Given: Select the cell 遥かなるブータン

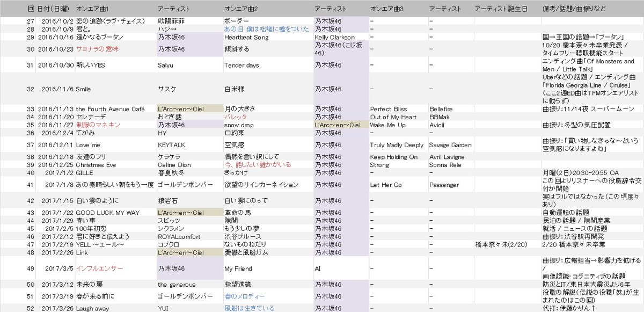Looking at the screenshot, I should point(99,37).
